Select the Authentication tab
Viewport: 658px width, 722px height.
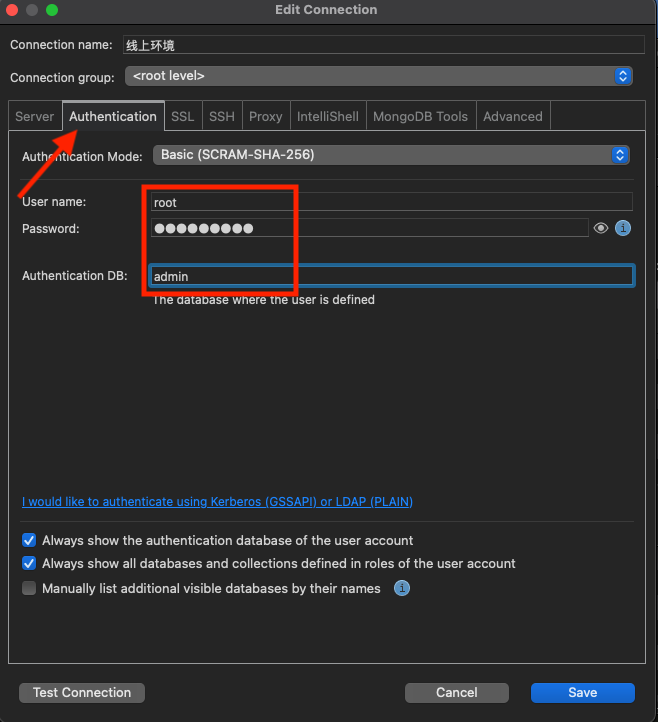pos(113,116)
